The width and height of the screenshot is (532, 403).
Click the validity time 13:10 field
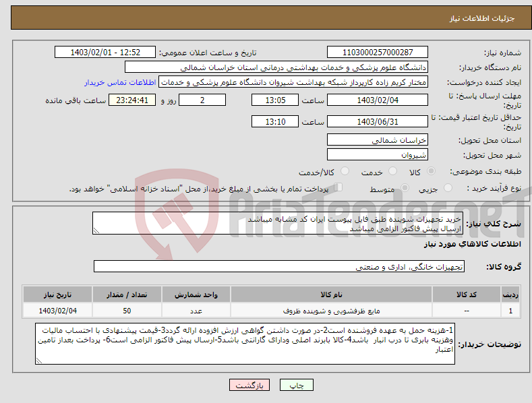[x=275, y=121]
